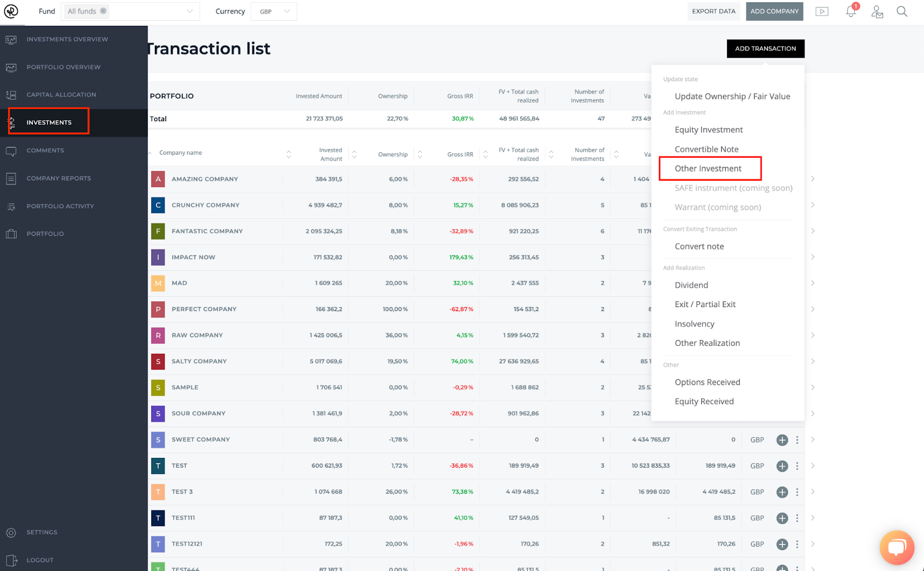Open the three-dot menu for SWEET COMPANY
Image resolution: width=924 pixels, height=571 pixels.
(797, 440)
